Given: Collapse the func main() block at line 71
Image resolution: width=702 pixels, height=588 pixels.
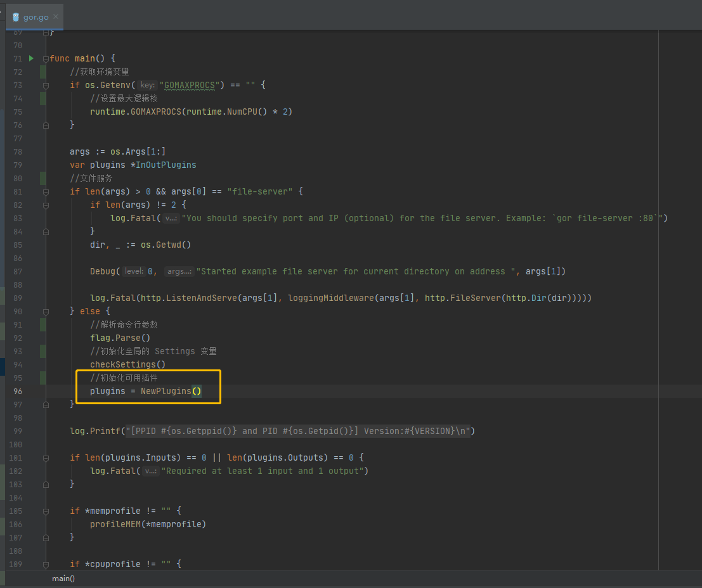Looking at the screenshot, I should (x=46, y=59).
